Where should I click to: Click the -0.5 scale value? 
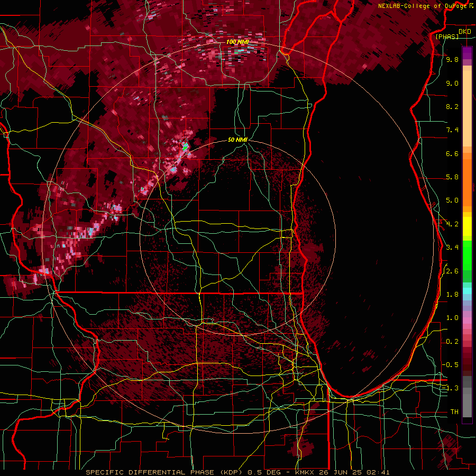click(x=451, y=365)
